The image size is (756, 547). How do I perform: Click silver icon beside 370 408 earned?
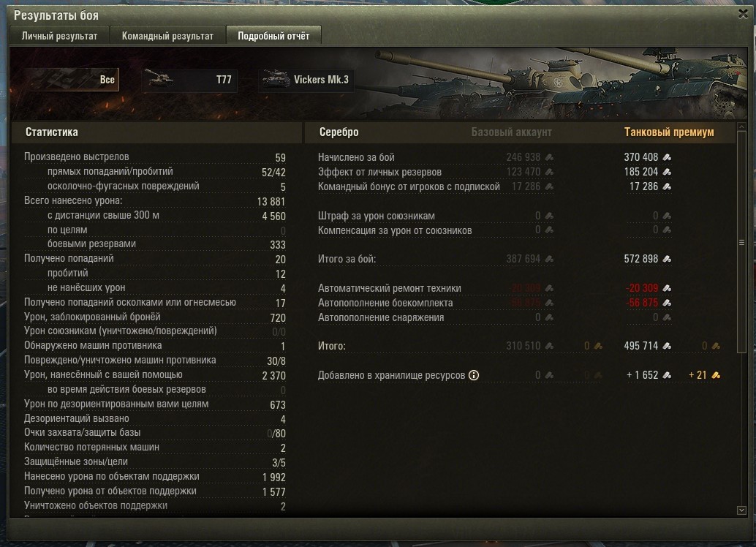tap(667, 157)
